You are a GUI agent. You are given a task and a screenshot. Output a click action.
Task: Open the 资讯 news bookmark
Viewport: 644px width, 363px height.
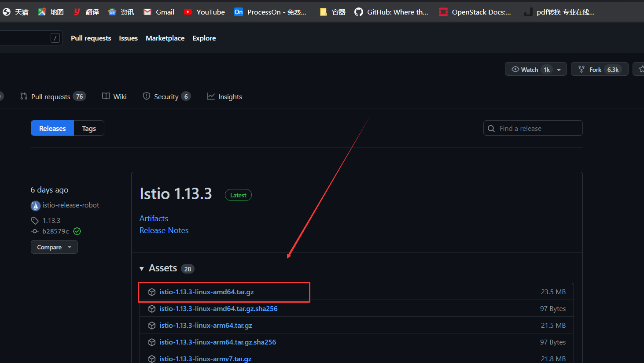pyautogui.click(x=121, y=12)
